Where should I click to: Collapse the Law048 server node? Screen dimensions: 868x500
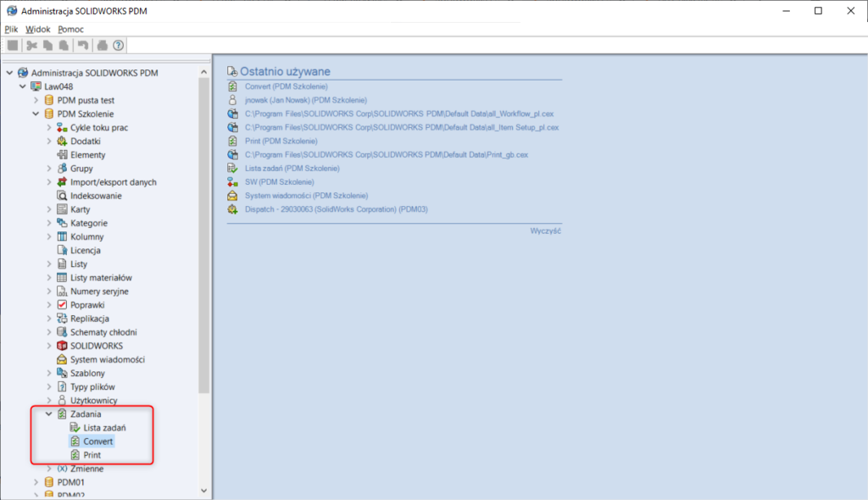tap(22, 86)
